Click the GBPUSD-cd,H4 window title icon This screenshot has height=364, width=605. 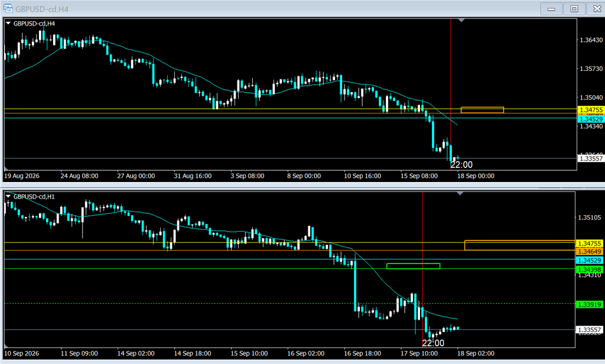(x=8, y=8)
